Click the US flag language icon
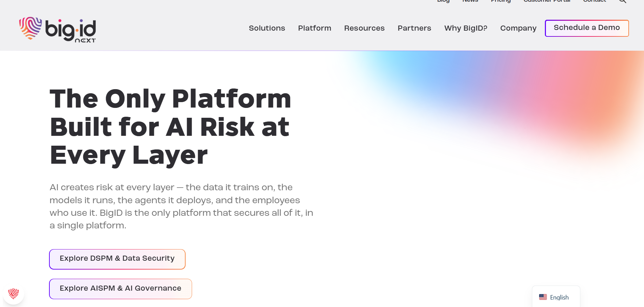The width and height of the screenshot is (644, 307). pyautogui.click(x=543, y=297)
